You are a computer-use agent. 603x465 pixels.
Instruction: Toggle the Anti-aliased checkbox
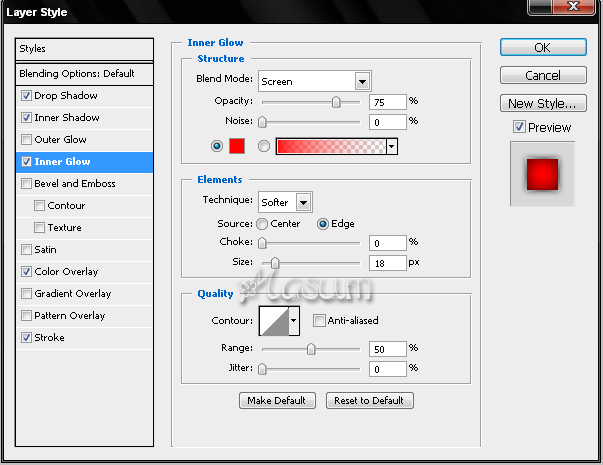pyautogui.click(x=319, y=320)
